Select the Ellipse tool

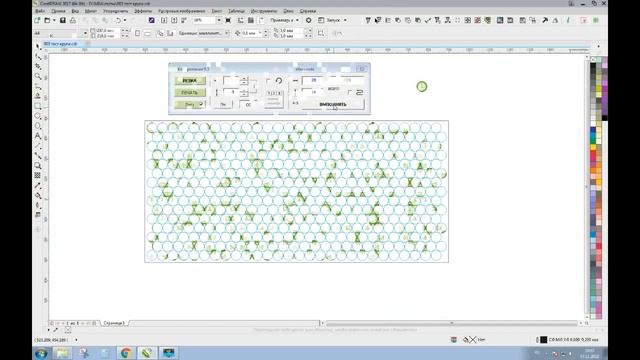pos(38,116)
